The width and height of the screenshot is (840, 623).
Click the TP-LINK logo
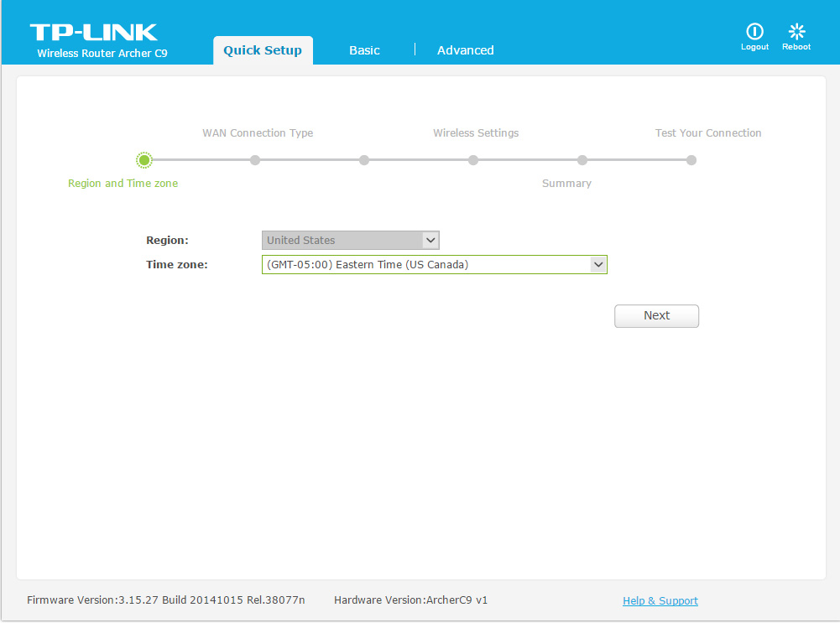[x=93, y=33]
